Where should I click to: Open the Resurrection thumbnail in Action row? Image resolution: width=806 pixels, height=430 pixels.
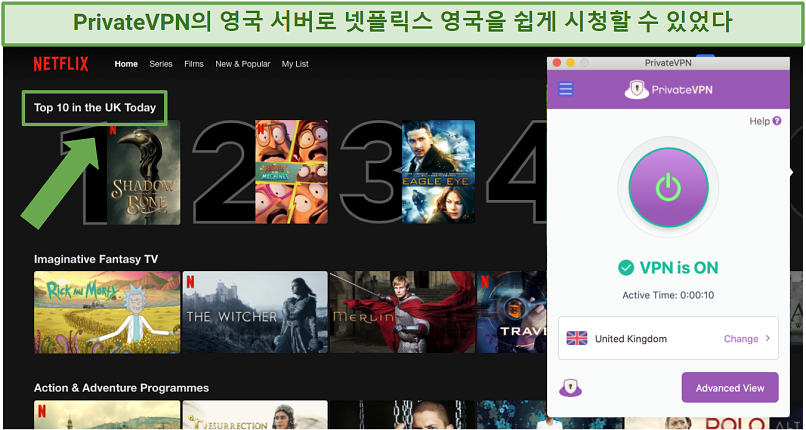pyautogui.click(x=255, y=415)
